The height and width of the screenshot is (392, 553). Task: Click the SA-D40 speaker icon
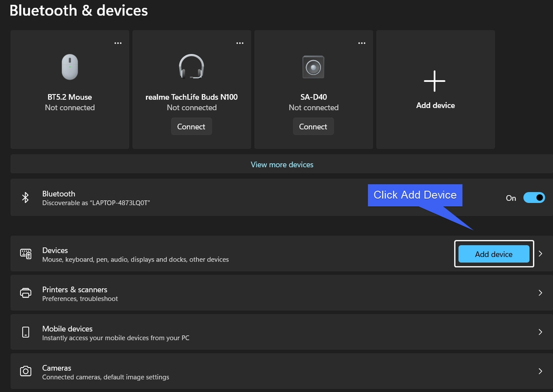[313, 67]
